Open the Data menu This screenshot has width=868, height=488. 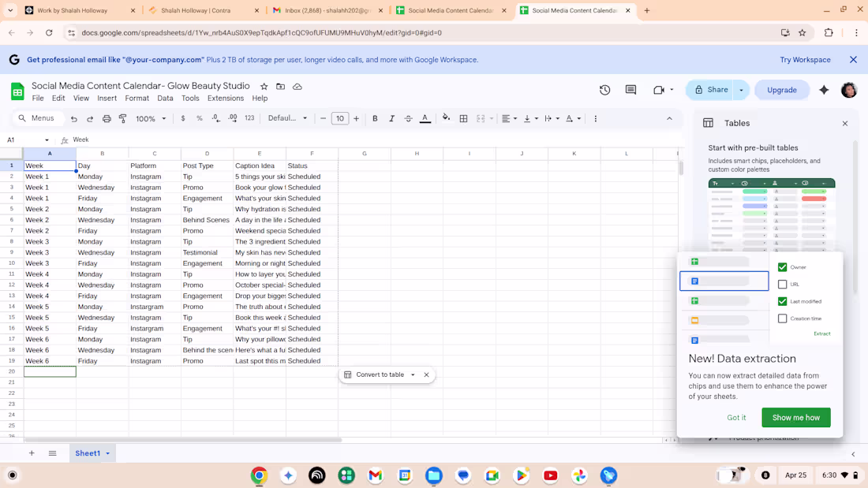click(x=165, y=99)
